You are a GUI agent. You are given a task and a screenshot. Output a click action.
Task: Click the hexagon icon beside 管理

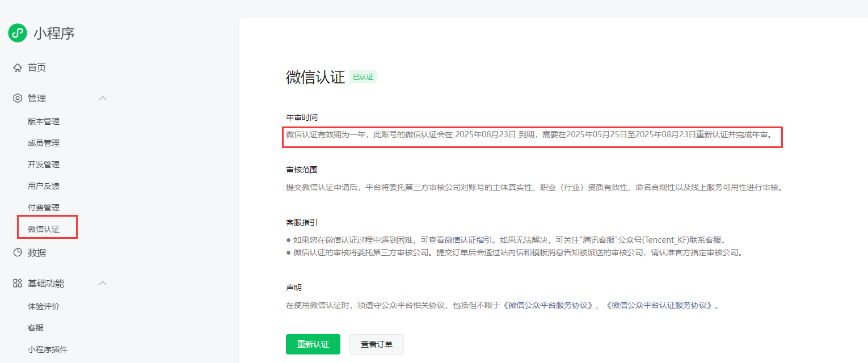click(x=18, y=98)
